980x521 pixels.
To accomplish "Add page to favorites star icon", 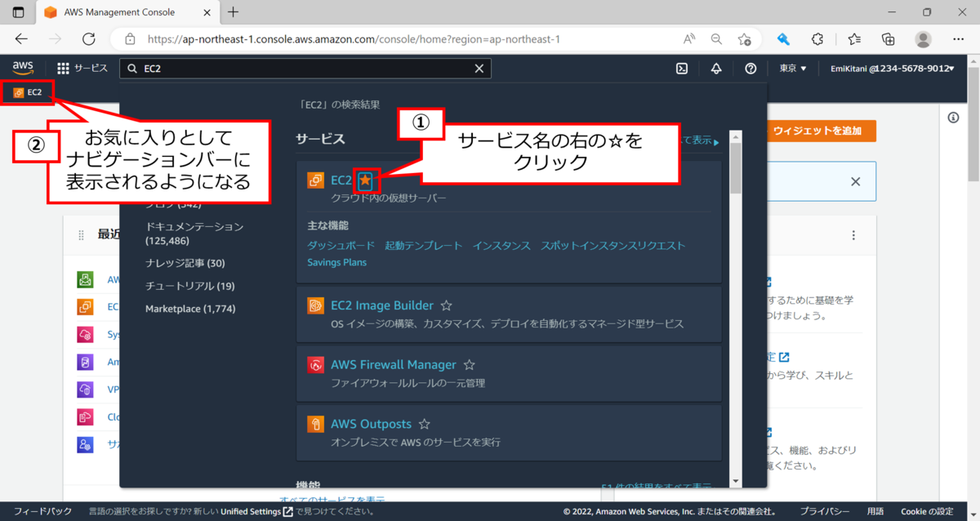I will (x=744, y=39).
